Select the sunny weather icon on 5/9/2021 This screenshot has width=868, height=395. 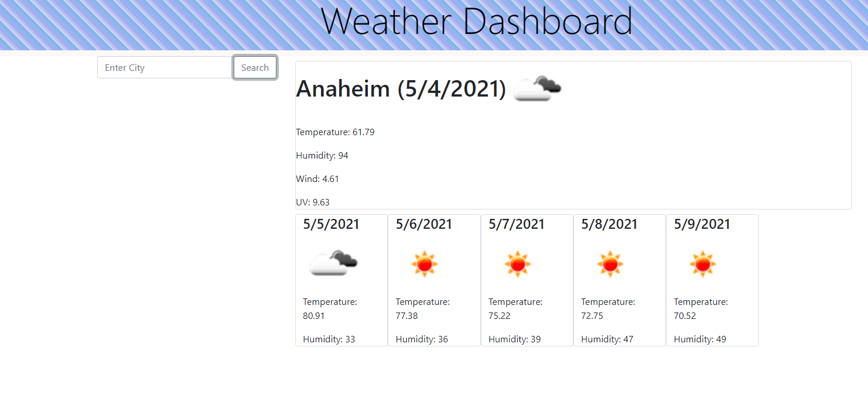click(702, 263)
